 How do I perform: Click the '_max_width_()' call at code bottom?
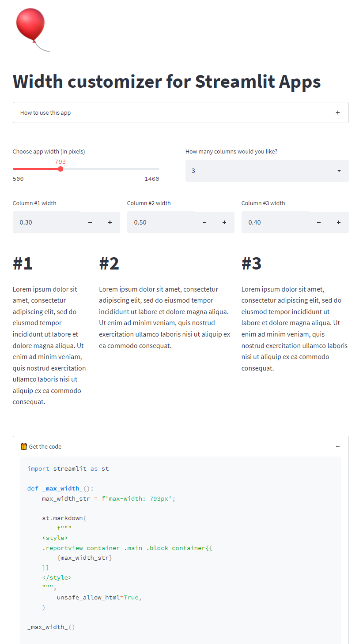(x=51, y=627)
